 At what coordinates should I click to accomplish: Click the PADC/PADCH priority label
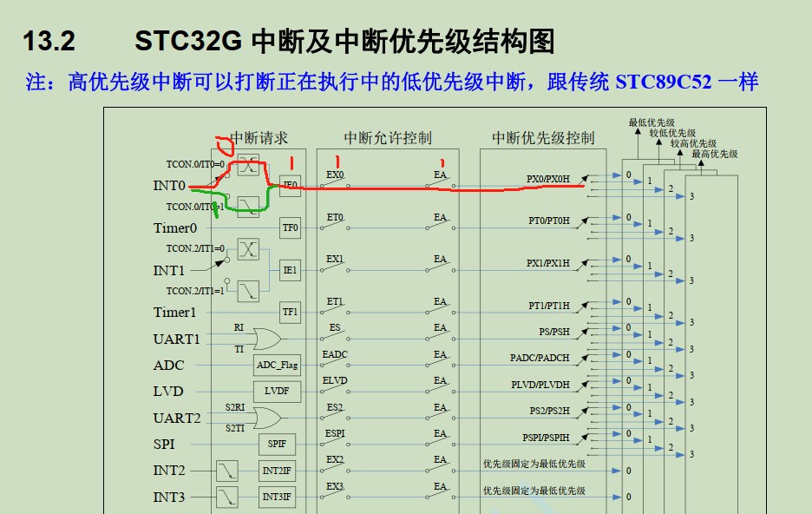coord(540,358)
